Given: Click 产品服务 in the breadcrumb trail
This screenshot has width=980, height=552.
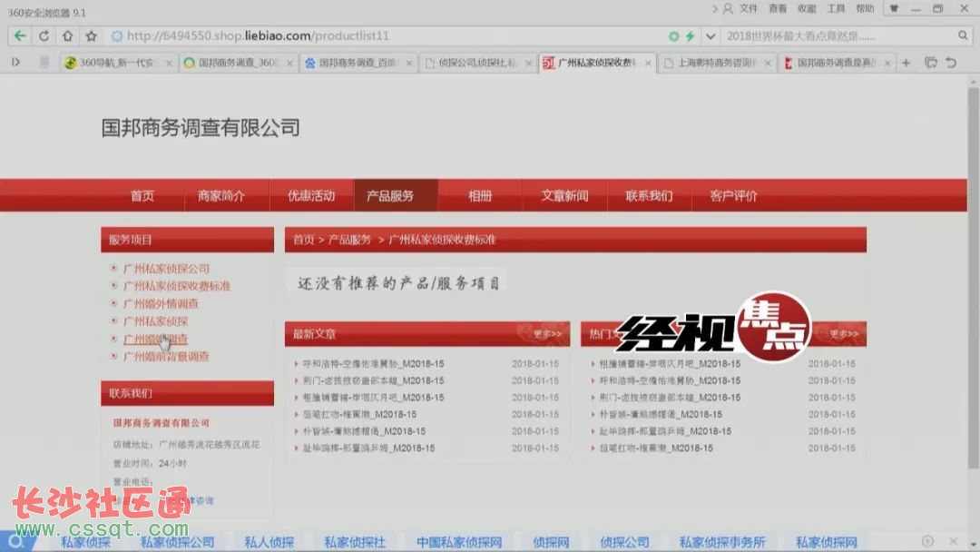Looking at the screenshot, I should [349, 240].
